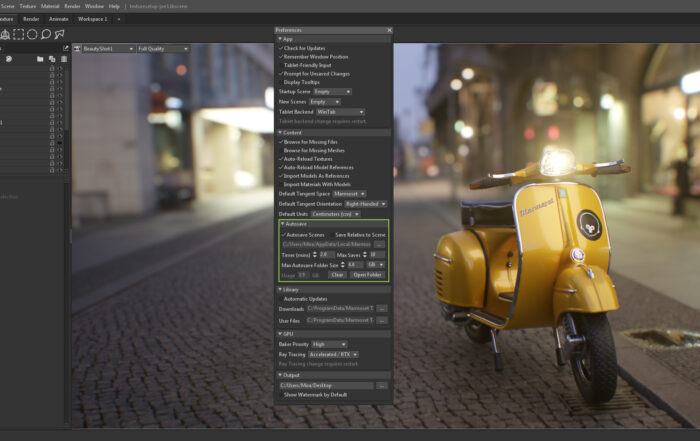Image resolution: width=700 pixels, height=441 pixels.
Task: Open the BeautyShot1 camera dropdown
Action: pyautogui.click(x=108, y=49)
